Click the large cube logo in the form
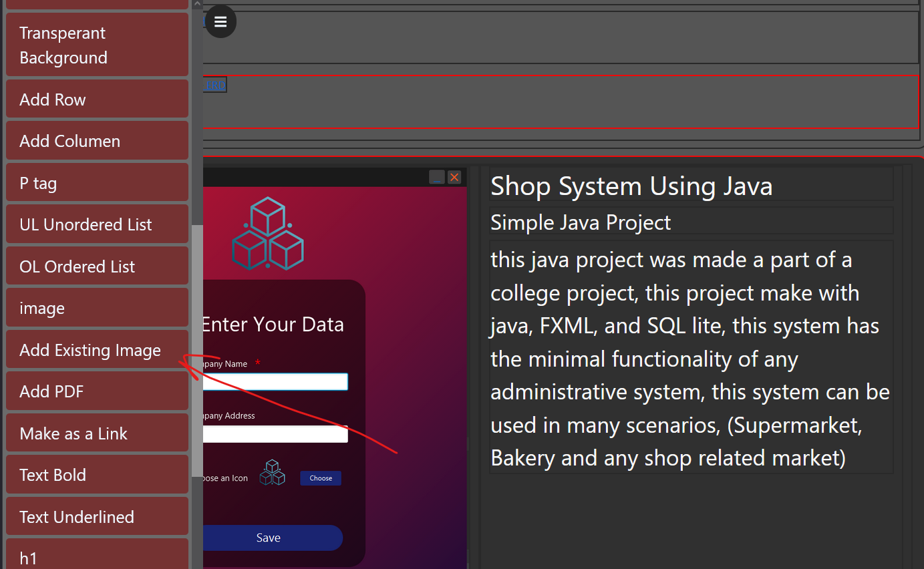924x569 pixels. coord(268,233)
